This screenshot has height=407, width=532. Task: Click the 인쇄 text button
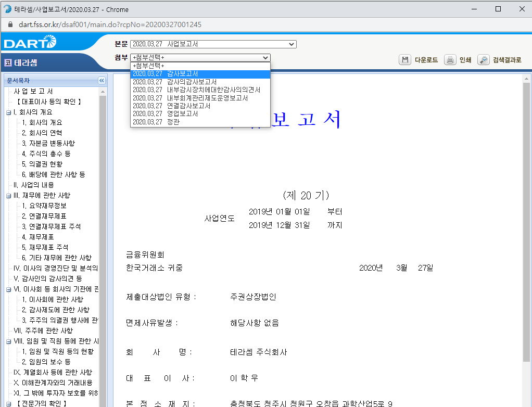(465, 60)
